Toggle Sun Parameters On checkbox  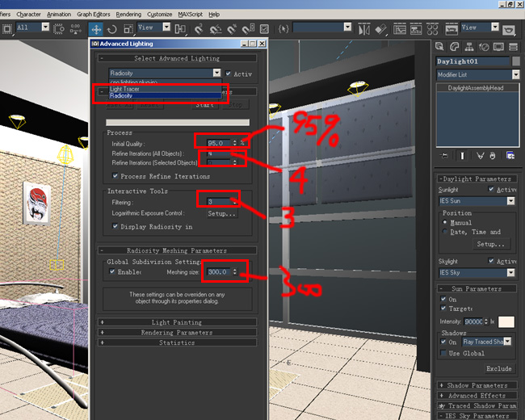(x=443, y=299)
